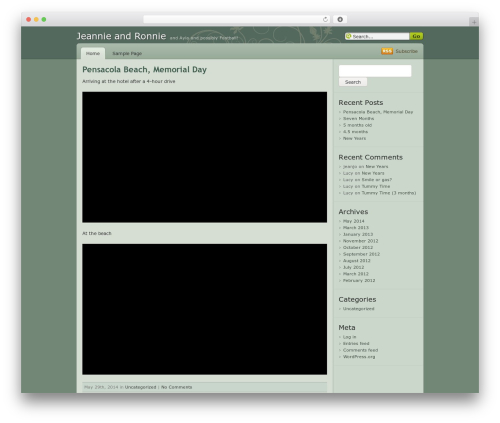Image resolution: width=500 pixels, height=423 pixels.
Task: Click the header Search... text field
Action: (380, 36)
